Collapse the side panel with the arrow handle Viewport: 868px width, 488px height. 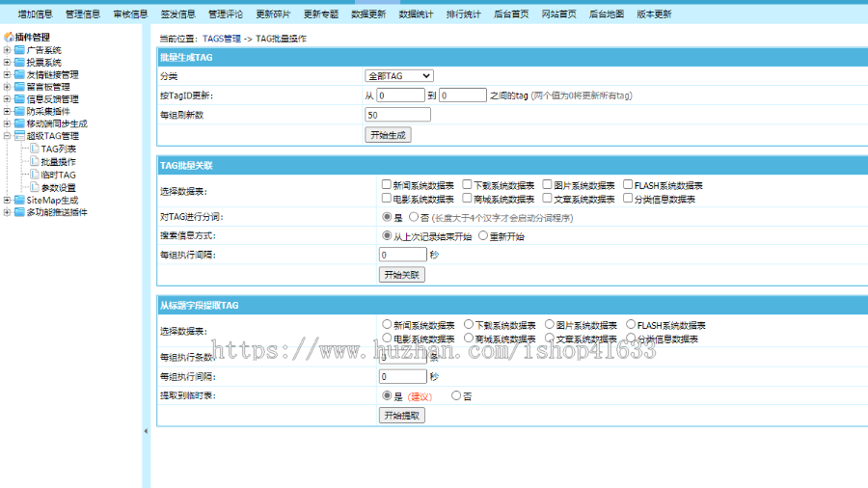146,431
